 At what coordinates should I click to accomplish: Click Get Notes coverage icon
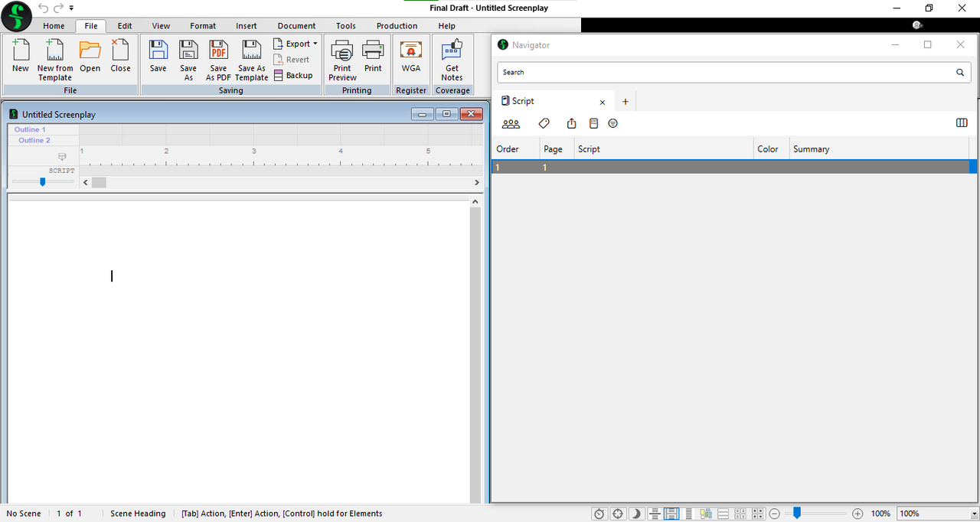click(452, 51)
